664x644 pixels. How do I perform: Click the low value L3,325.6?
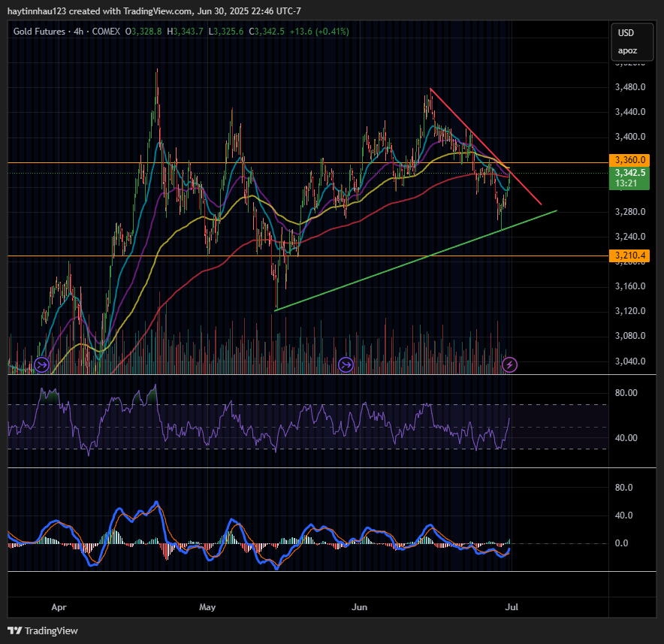click(225, 32)
